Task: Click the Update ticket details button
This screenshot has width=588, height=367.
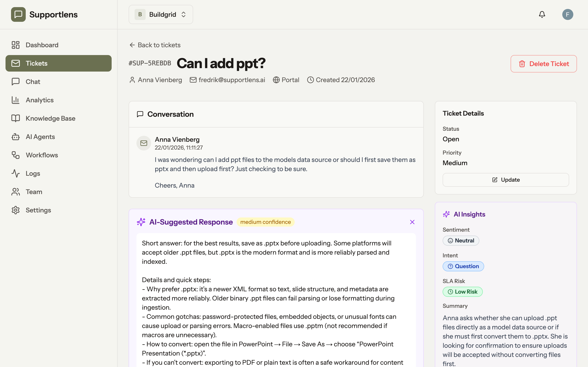Action: (x=506, y=180)
